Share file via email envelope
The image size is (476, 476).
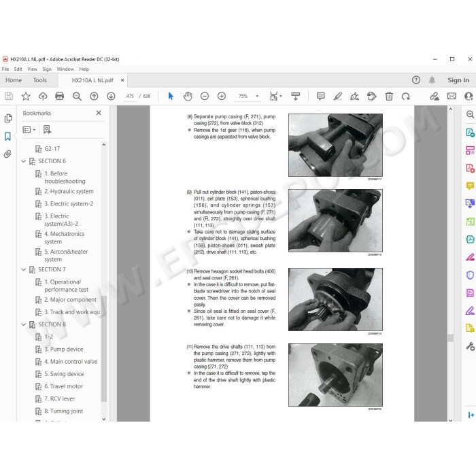pos(452,97)
